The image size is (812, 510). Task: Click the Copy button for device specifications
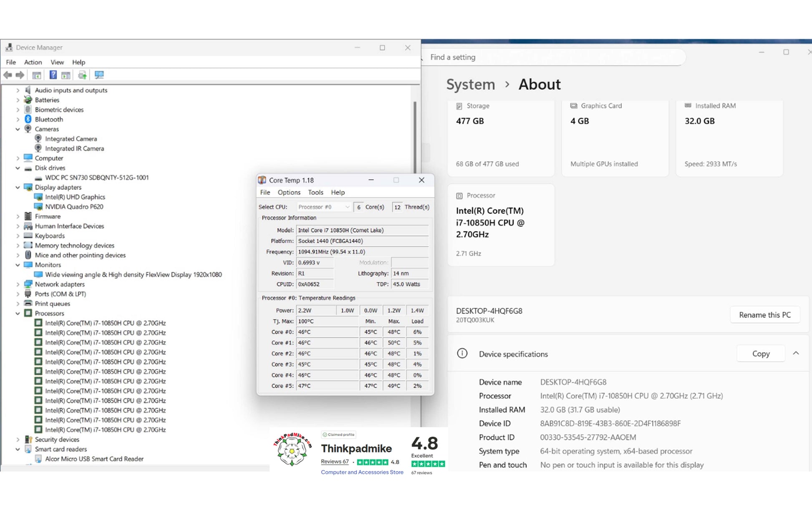760,354
